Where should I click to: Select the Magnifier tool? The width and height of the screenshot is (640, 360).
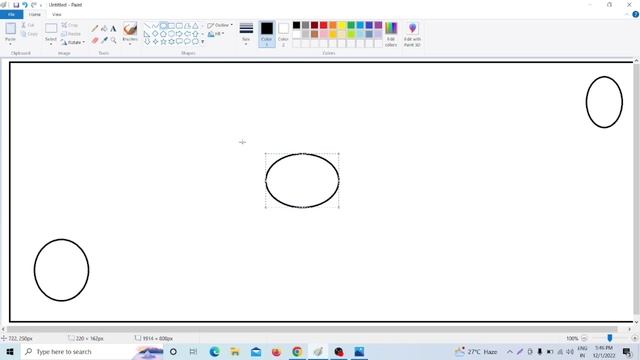click(x=113, y=40)
